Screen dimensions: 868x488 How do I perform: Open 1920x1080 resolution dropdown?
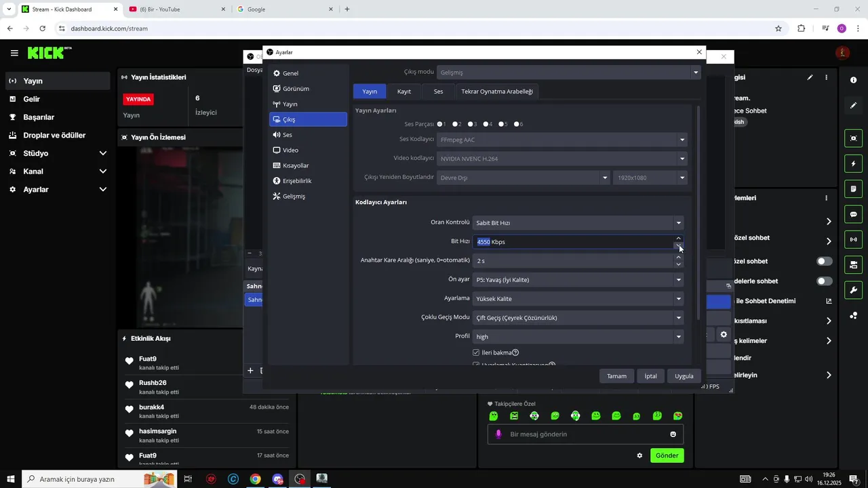tap(650, 178)
